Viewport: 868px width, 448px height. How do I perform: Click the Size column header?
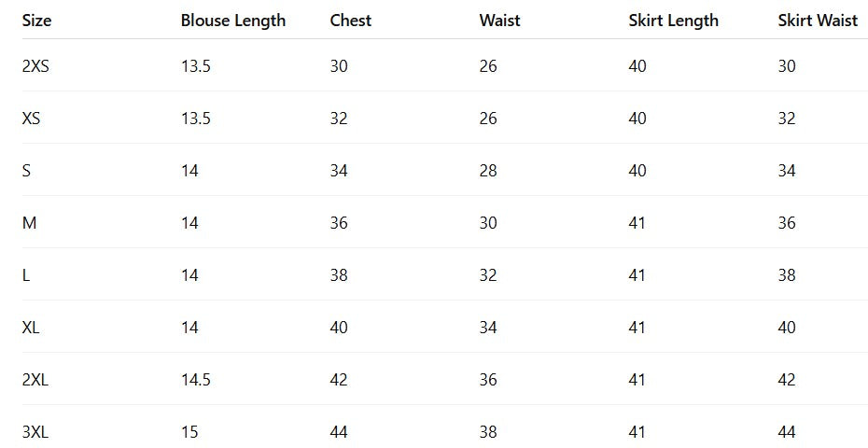point(36,21)
